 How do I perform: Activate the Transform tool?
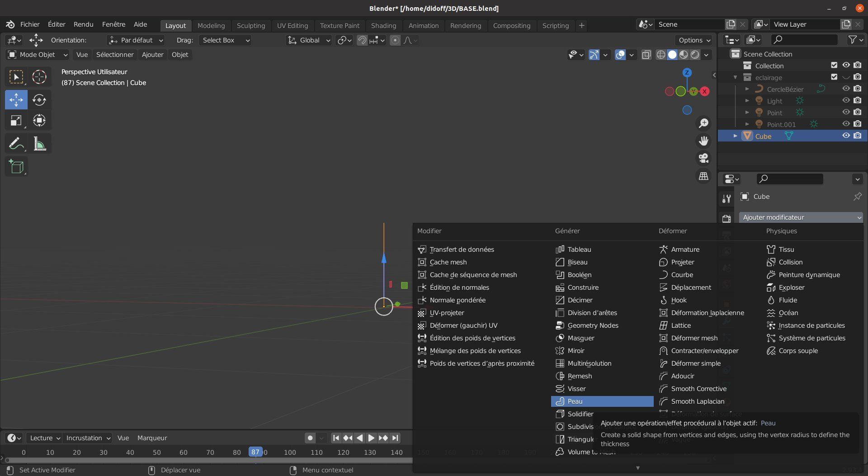click(x=39, y=121)
